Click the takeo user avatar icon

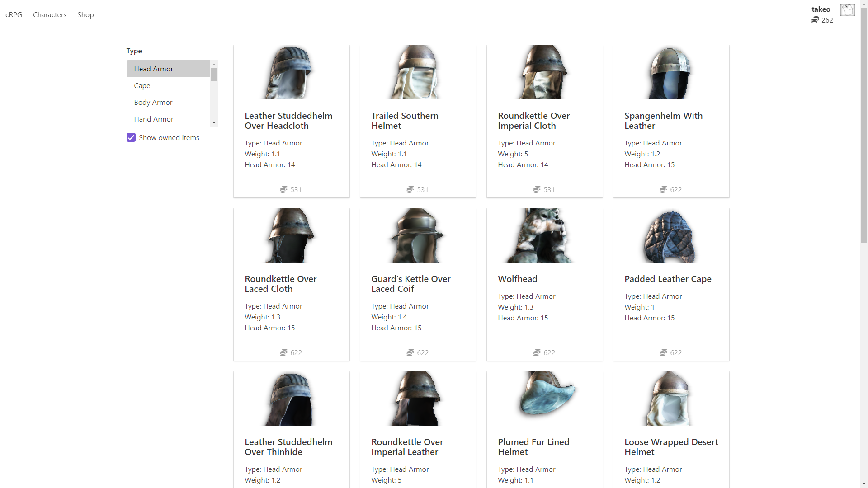click(847, 10)
